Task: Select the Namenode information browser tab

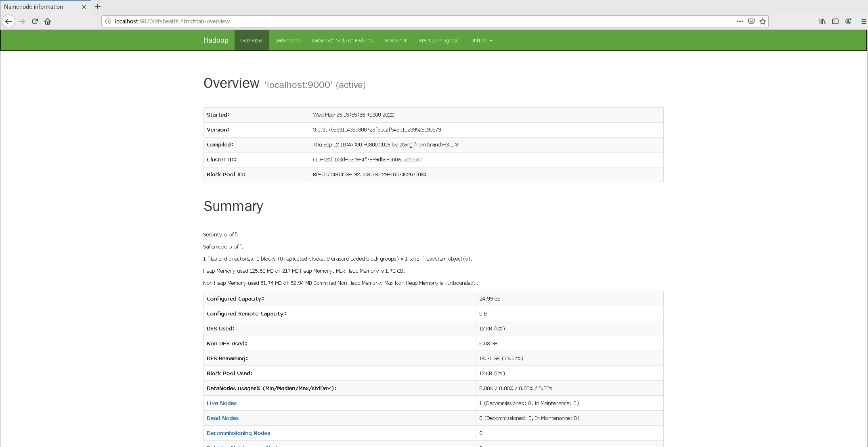Action: (45, 7)
